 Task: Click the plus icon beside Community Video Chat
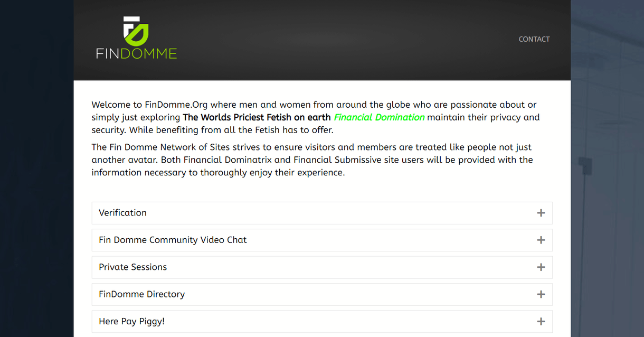[541, 240]
